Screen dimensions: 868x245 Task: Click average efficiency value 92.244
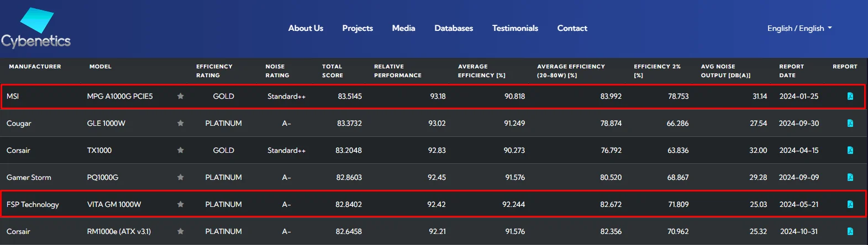513,204
